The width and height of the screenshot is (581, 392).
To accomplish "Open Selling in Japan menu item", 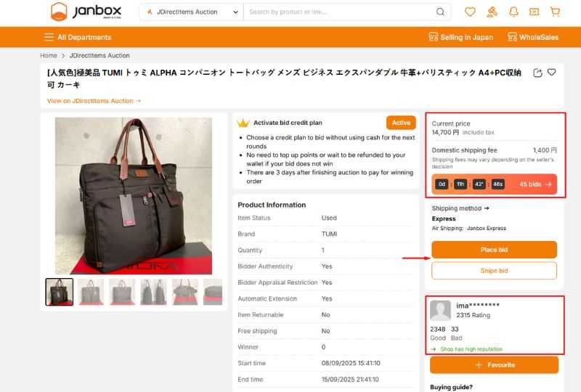I will tap(460, 37).
